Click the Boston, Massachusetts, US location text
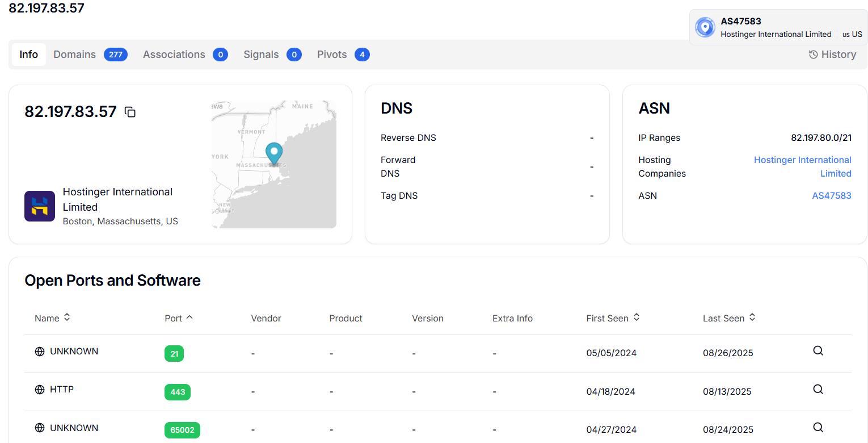868x443 pixels. coord(120,221)
